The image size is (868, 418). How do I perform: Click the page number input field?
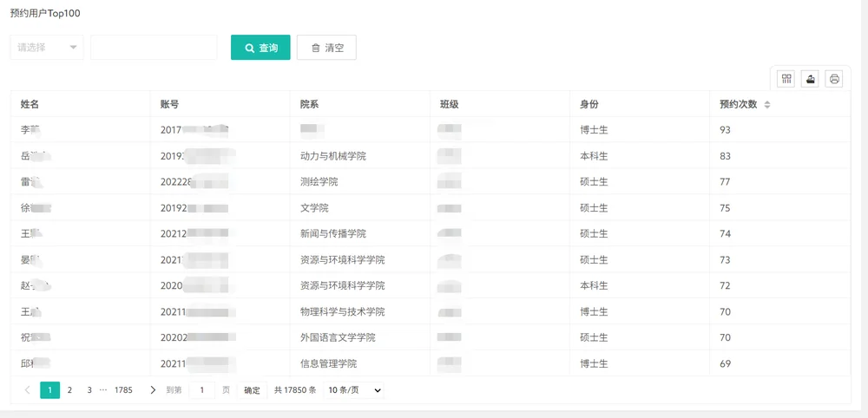coord(202,389)
